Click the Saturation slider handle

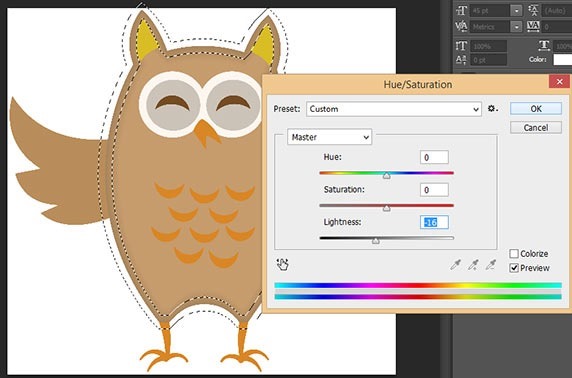(x=387, y=208)
